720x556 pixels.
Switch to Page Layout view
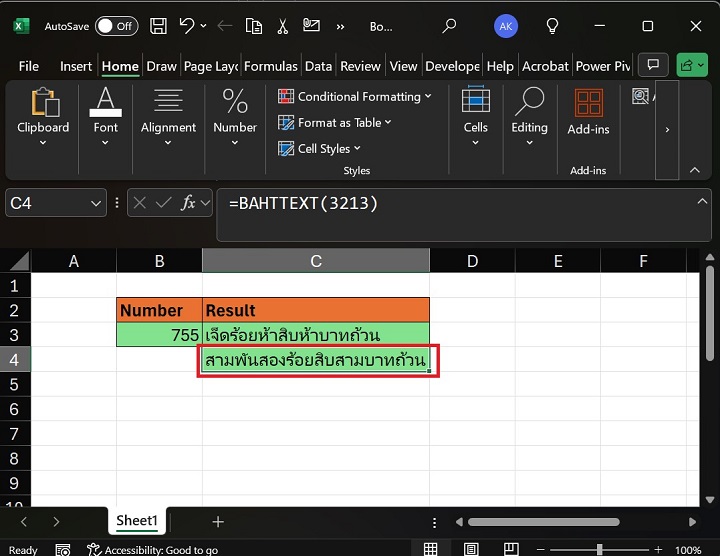pos(469,549)
